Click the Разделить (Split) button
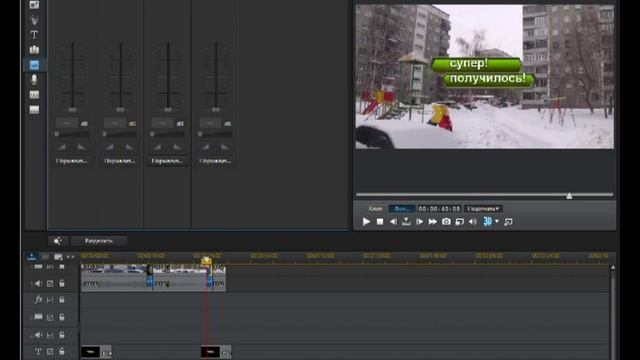Screen dimensions: 640x360 point(99,241)
